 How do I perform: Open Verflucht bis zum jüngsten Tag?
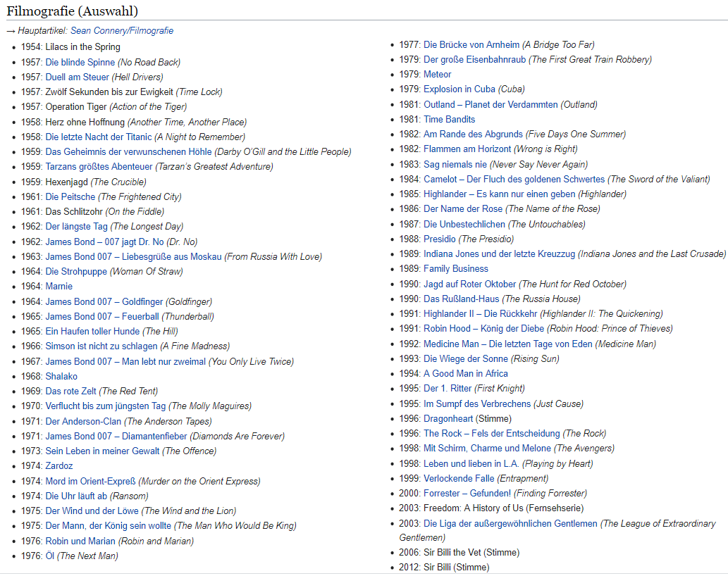point(106,406)
